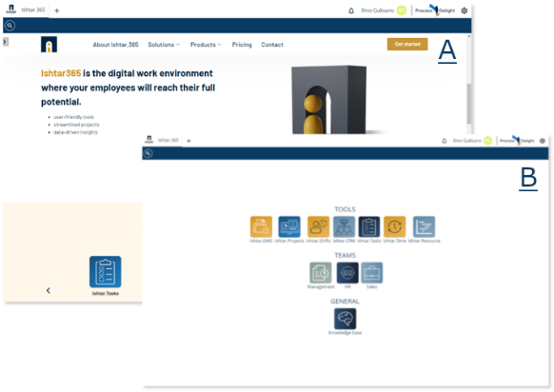The image size is (554, 392).
Task: Click the vertical scrollbar in window A
Action: (x=469, y=103)
